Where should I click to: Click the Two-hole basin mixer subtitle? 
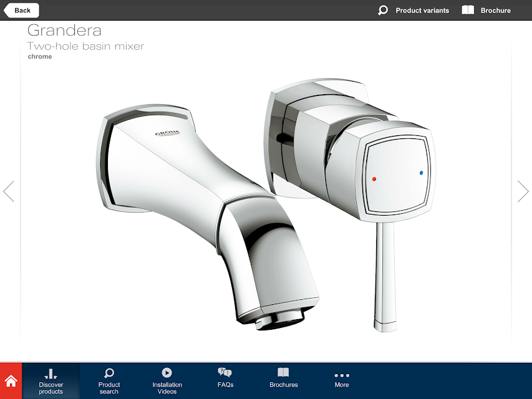(85, 46)
